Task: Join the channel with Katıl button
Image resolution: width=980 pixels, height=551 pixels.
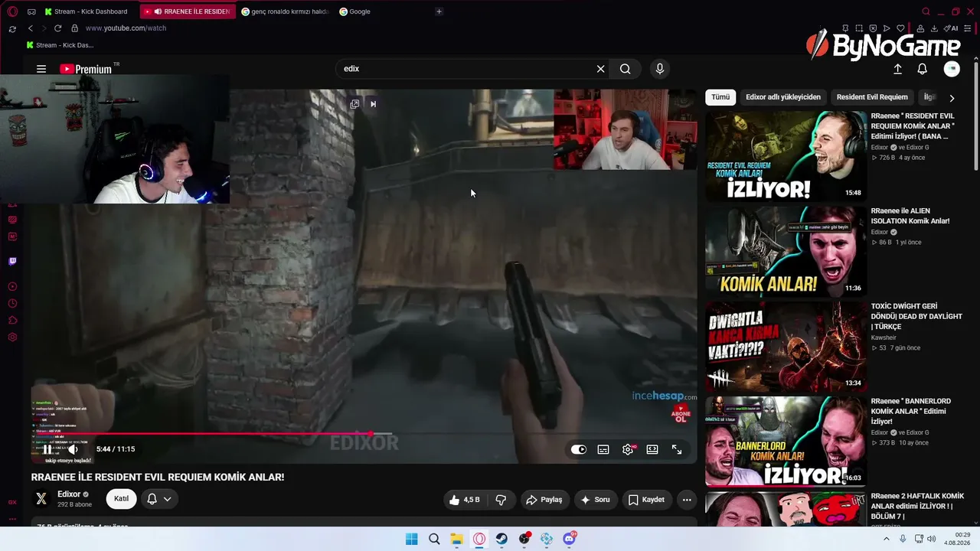Action: click(122, 499)
